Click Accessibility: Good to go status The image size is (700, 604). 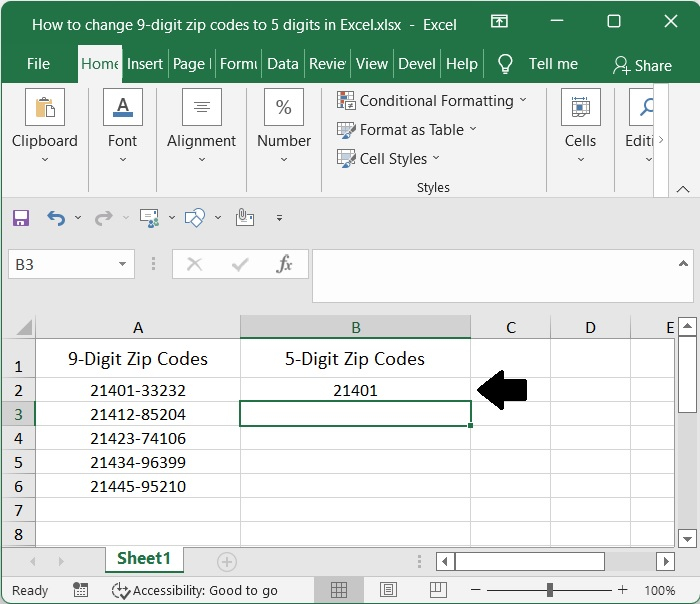[195, 590]
